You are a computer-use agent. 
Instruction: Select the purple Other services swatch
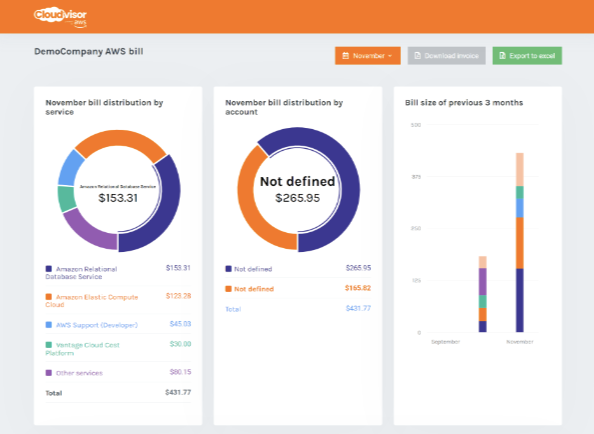48,373
